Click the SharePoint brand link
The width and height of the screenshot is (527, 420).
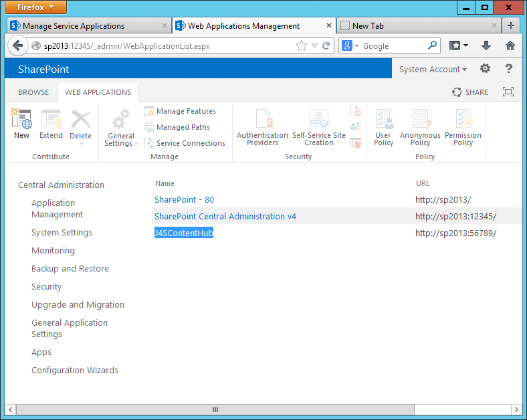point(43,69)
